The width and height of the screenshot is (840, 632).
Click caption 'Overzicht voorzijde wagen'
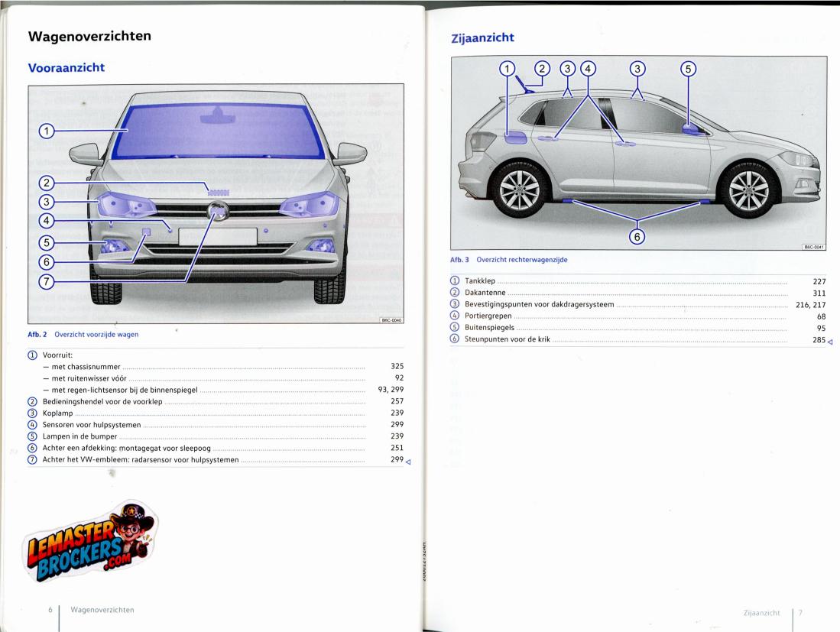point(96,334)
